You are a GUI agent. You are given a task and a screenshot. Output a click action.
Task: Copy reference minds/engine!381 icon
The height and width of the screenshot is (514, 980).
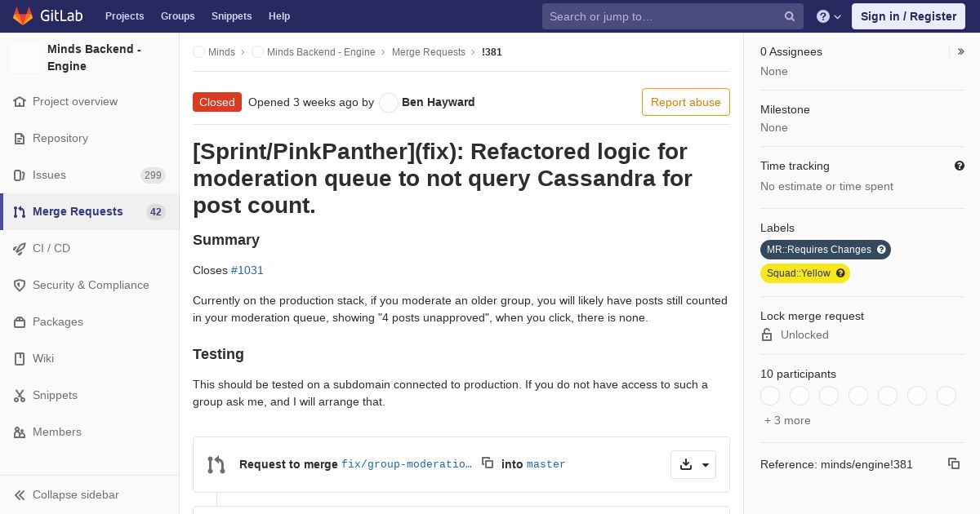(x=954, y=463)
